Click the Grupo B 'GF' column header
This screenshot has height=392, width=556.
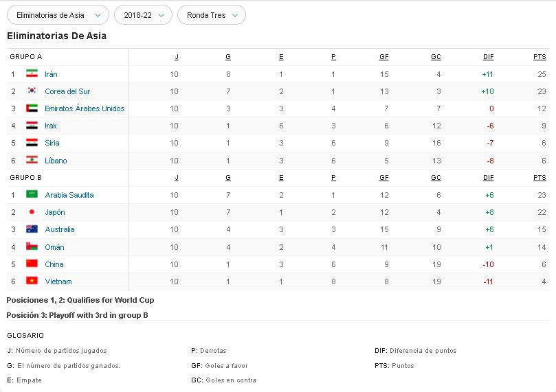pos(384,178)
